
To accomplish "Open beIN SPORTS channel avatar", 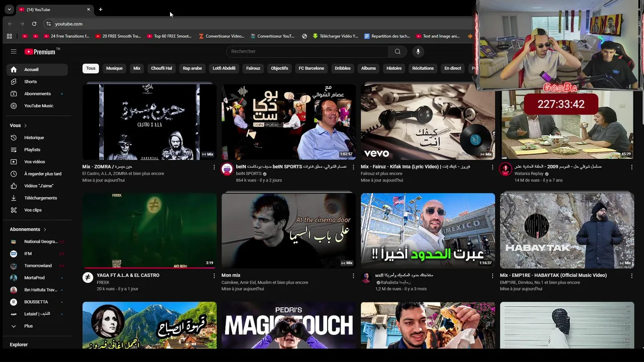I will [227, 169].
